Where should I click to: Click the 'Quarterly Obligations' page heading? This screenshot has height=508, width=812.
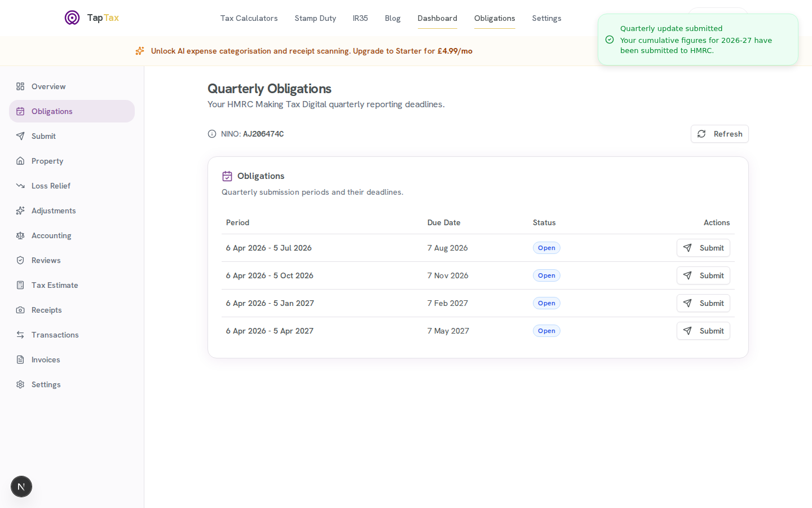click(x=270, y=89)
